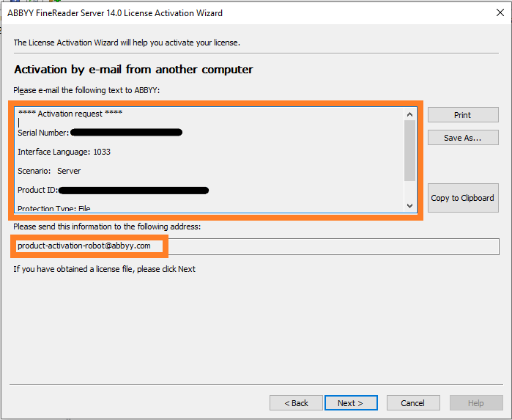The image size is (512, 420).
Task: Click the product-activation-robot@abbyy.com address field
Action: coord(257,246)
